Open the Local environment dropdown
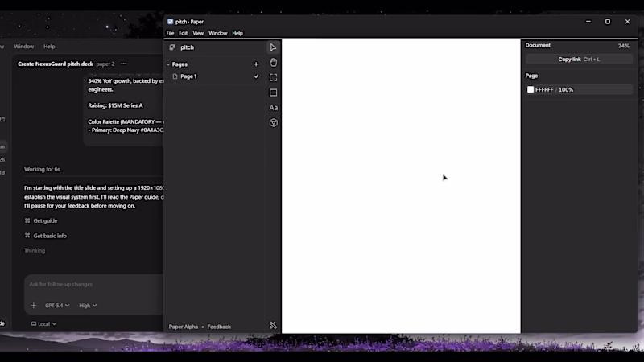Image resolution: width=644 pixels, height=362 pixels. point(43,324)
